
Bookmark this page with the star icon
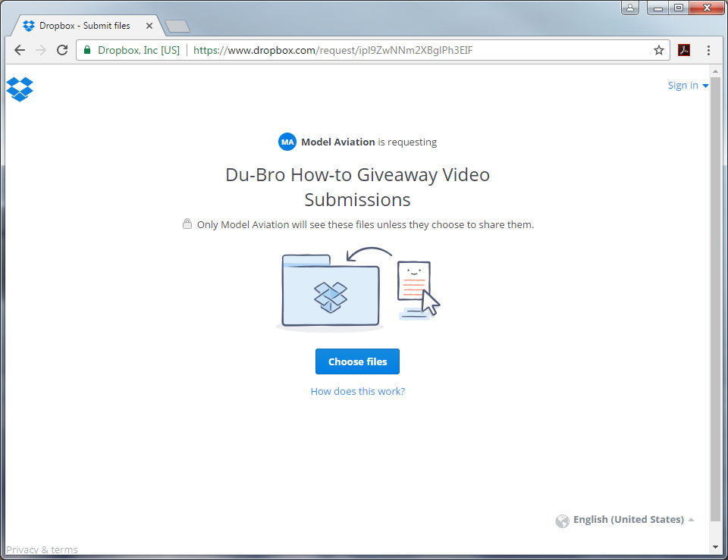click(x=659, y=50)
